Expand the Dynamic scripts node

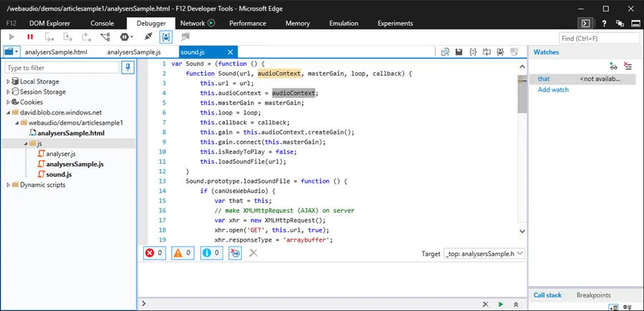[x=8, y=184]
